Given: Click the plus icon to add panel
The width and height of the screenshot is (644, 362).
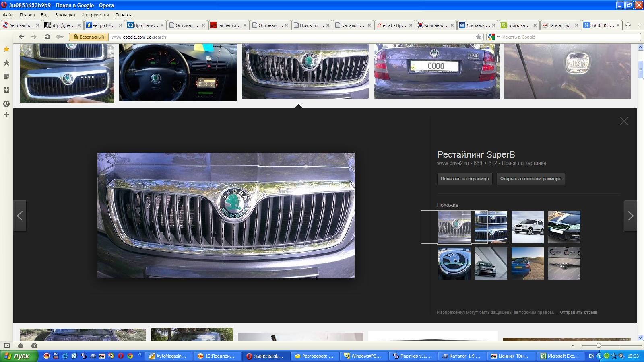Looking at the screenshot, I should click(6, 114).
